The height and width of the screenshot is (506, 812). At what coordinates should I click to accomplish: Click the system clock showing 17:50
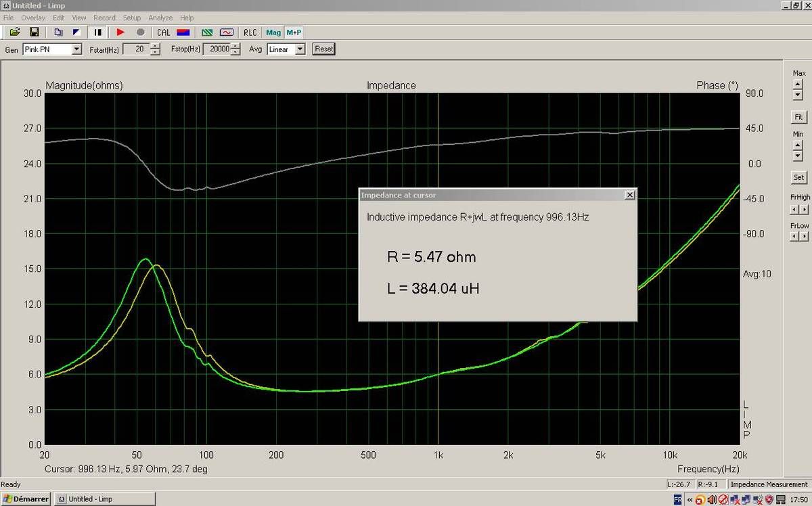click(x=799, y=499)
